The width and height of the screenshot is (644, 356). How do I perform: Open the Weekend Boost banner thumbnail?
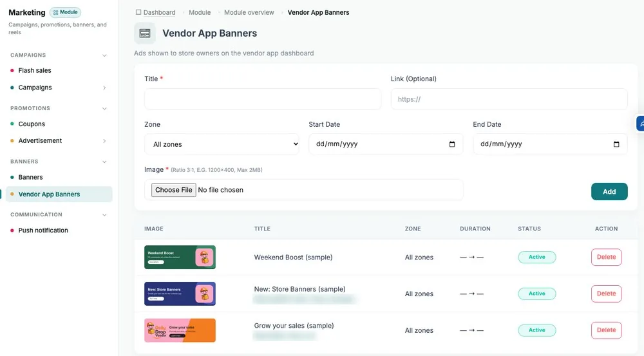pyautogui.click(x=180, y=257)
